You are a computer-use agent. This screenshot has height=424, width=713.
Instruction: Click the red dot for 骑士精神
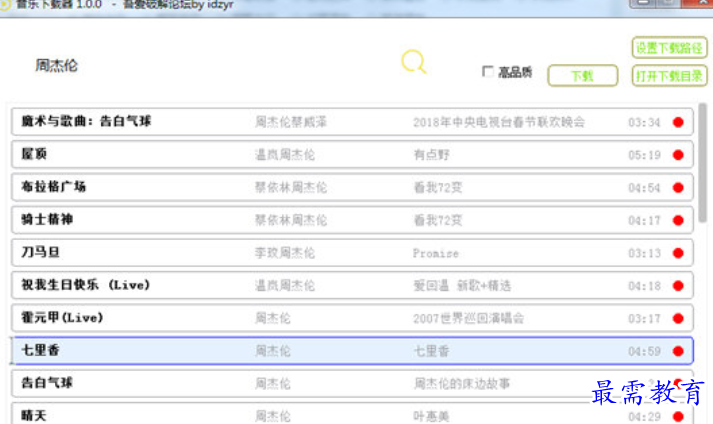(x=678, y=220)
